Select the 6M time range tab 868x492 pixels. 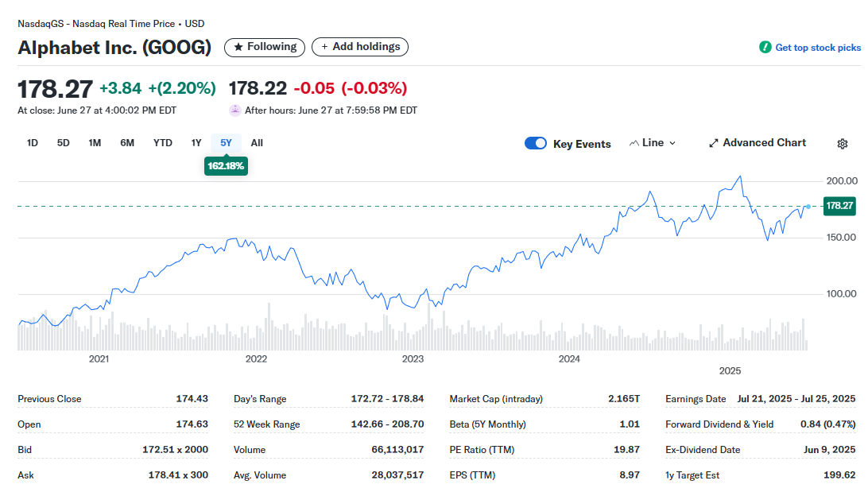pos(127,143)
